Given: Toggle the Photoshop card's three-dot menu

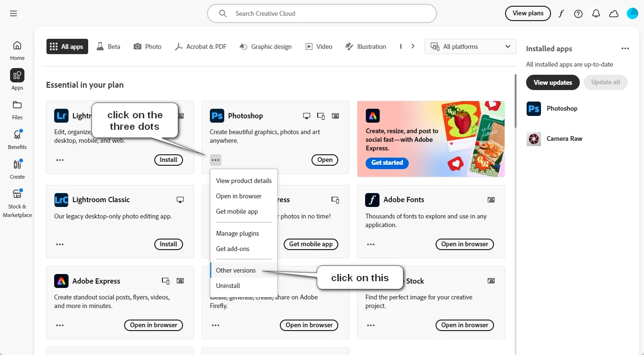Looking at the screenshot, I should click(216, 160).
